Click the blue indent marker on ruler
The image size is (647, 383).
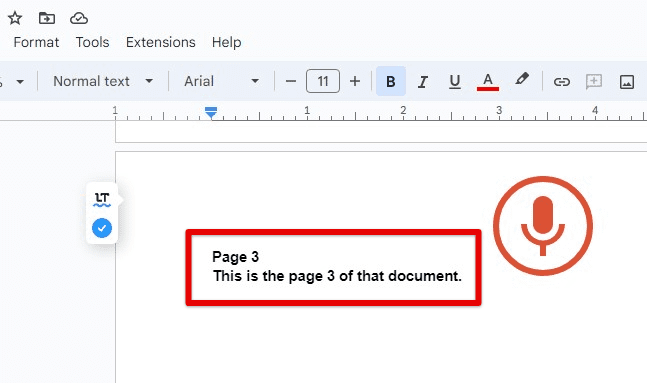(211, 112)
